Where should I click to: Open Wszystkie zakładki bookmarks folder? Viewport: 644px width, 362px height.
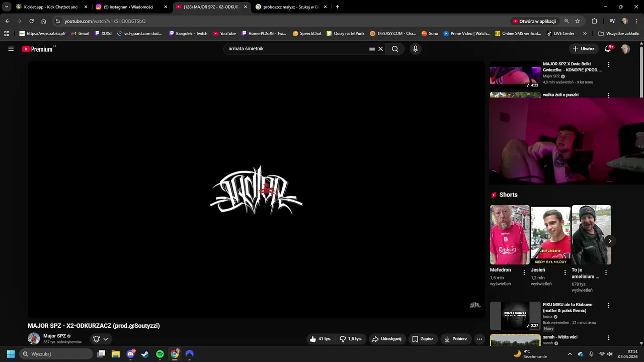[618, 34]
